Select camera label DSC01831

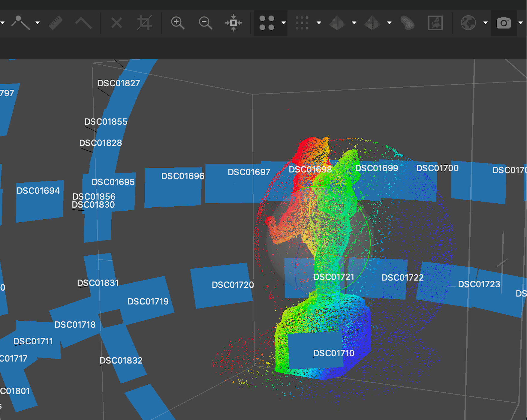[x=98, y=283]
